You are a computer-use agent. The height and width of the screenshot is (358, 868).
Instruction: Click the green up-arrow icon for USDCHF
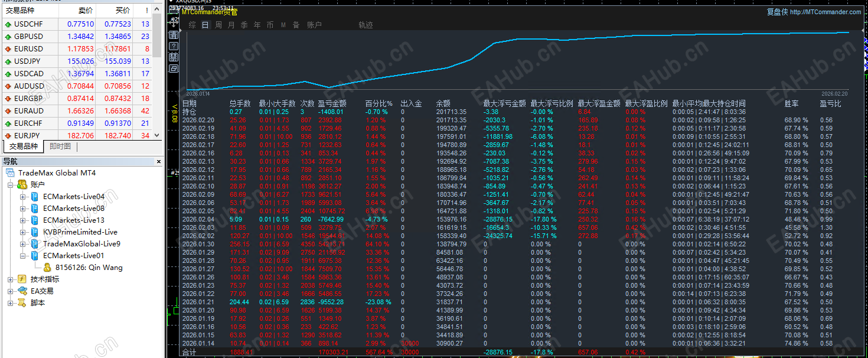8,25
